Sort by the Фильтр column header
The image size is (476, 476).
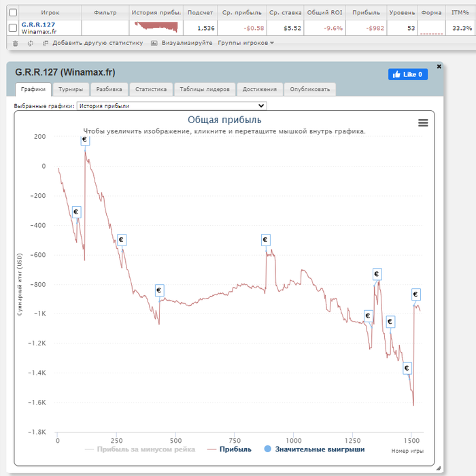tap(105, 13)
